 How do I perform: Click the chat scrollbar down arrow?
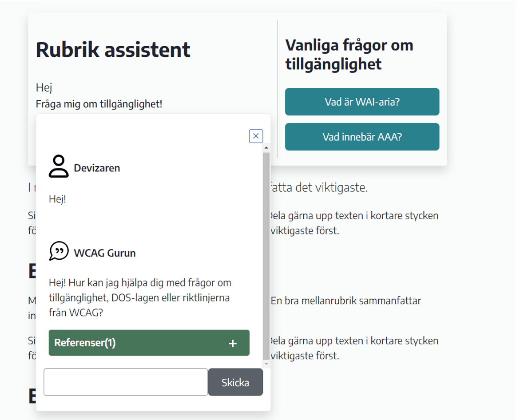click(x=266, y=364)
